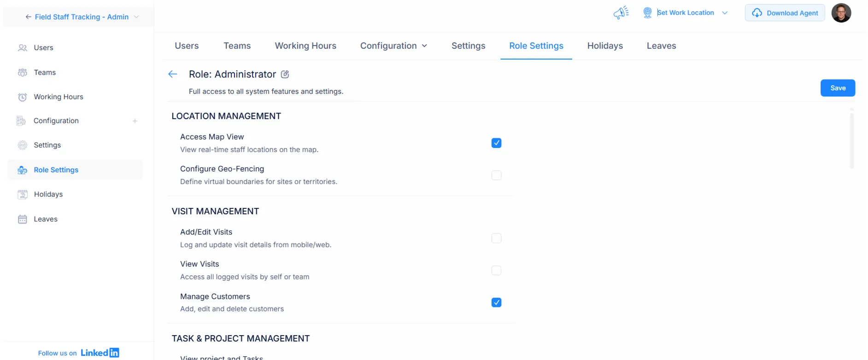Open the announcements megaphone icon
This screenshot has height=360, width=868.
click(x=621, y=12)
